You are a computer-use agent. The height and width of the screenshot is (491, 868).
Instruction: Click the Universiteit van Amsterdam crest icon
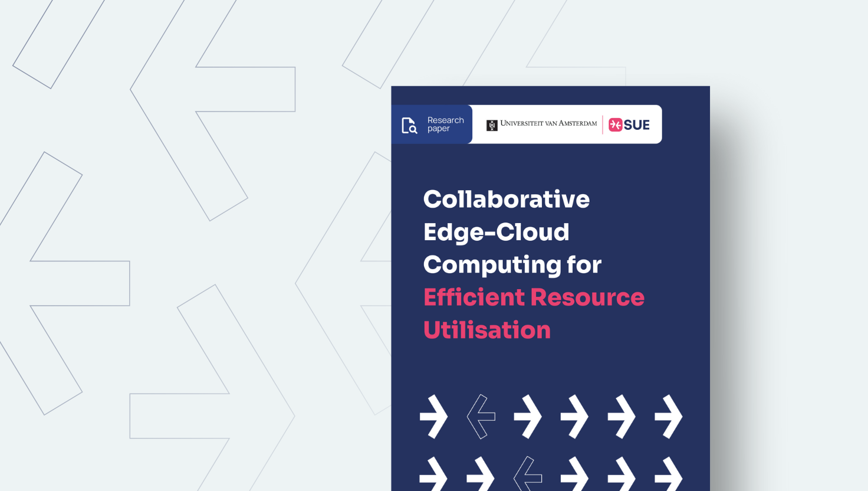click(x=492, y=125)
